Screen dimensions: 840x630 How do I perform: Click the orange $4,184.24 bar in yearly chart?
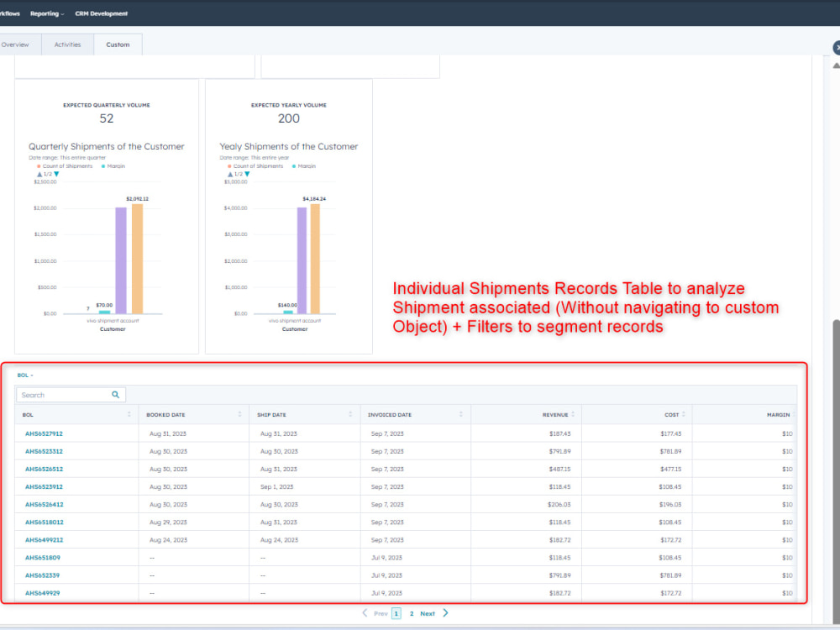(315, 259)
